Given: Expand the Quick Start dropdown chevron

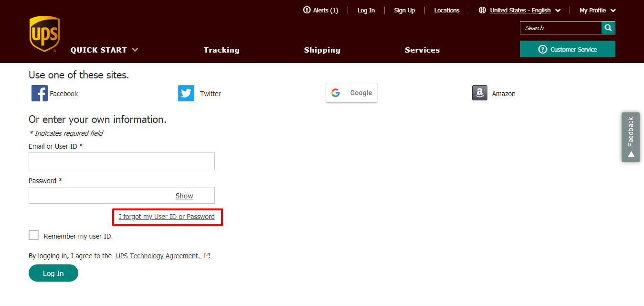Looking at the screenshot, I should point(135,50).
